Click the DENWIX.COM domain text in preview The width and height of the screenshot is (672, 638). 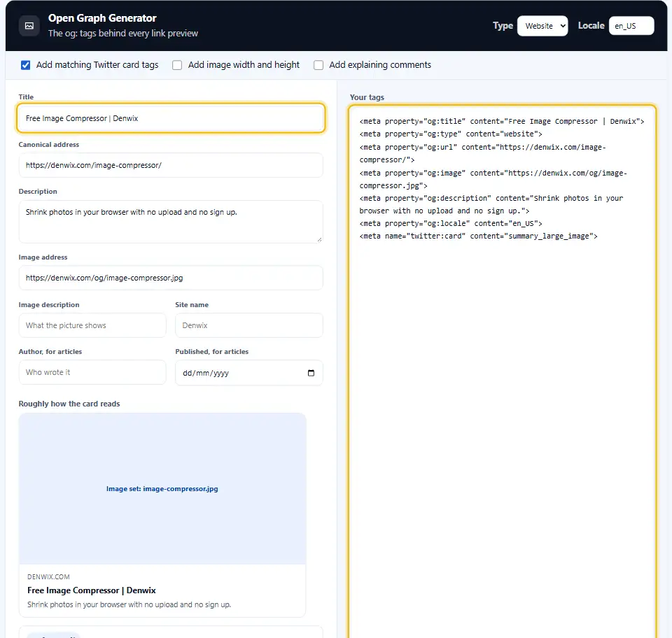pyautogui.click(x=48, y=577)
